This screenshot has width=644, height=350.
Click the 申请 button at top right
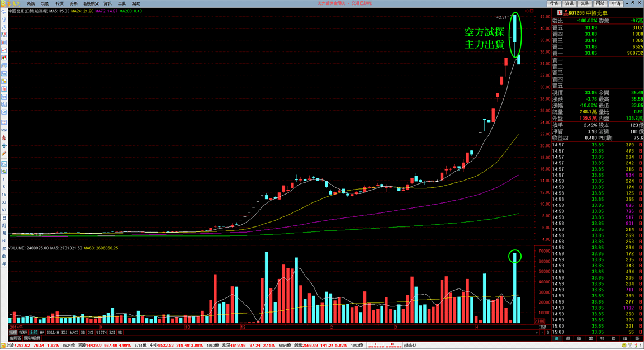pos(616,3)
